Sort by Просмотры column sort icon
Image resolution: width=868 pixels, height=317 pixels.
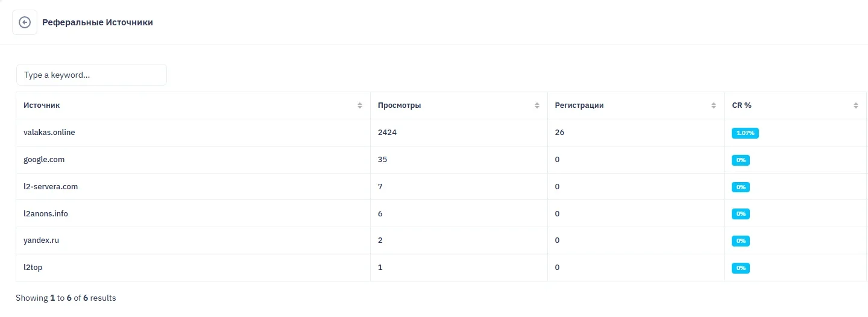click(x=537, y=105)
